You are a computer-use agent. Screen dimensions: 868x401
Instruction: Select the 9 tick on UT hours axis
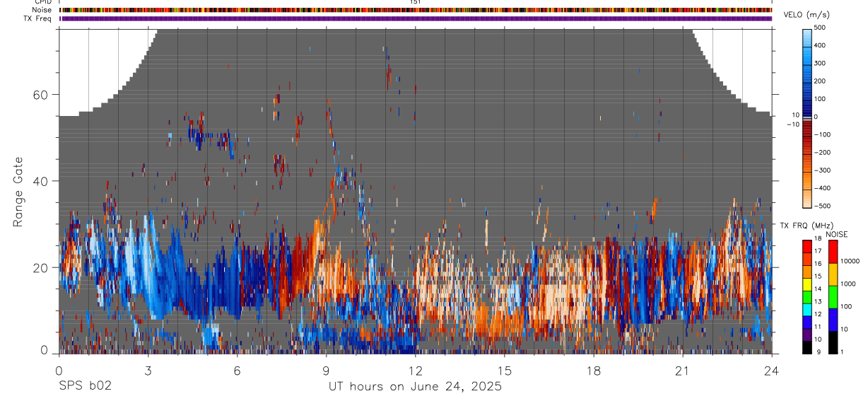coord(326,370)
